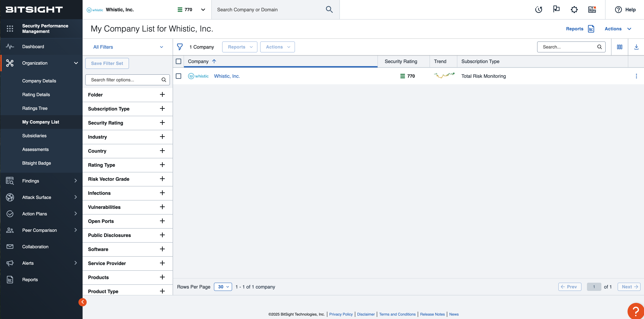Image resolution: width=644 pixels, height=319 pixels.
Task: Collapse sidebar with the orange arrow button
Action: coord(83,302)
